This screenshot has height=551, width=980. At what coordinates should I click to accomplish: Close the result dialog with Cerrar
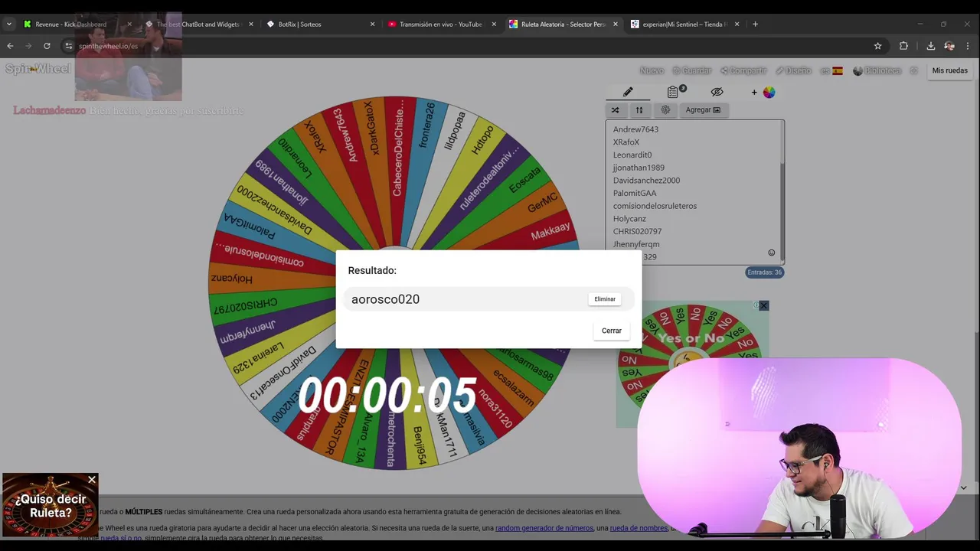(x=611, y=331)
